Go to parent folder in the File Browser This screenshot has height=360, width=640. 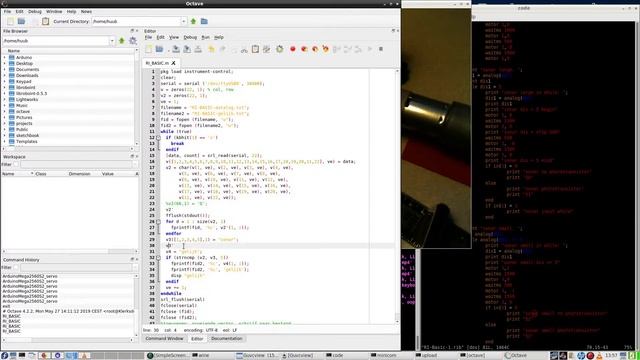tap(122, 41)
